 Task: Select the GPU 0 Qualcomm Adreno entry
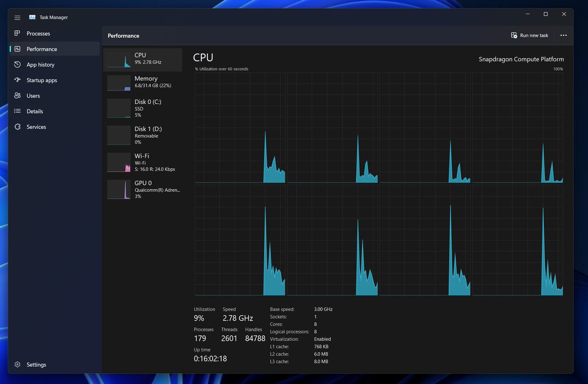point(143,189)
